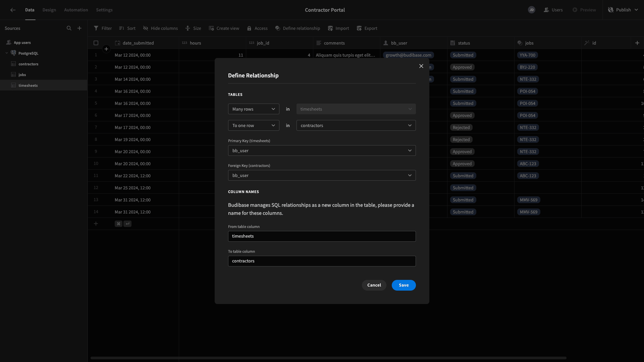Screen dimensions: 644x362
Task: Cancel the relationship dialog
Action: pyautogui.click(x=374, y=285)
